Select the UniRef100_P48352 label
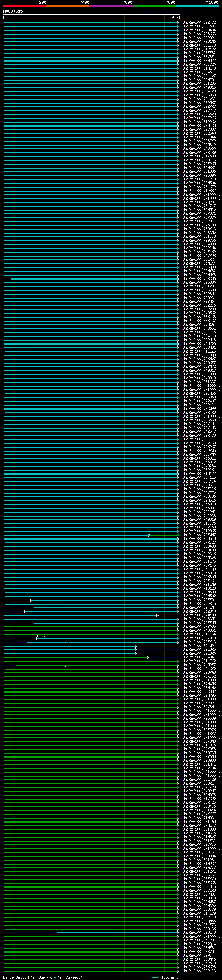The height and width of the screenshot is (980, 222). coord(199,619)
